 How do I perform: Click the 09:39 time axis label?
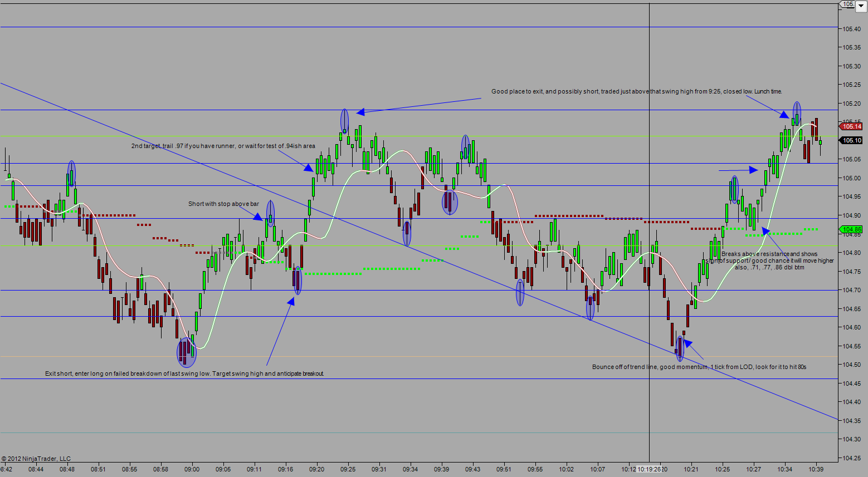pos(442,469)
